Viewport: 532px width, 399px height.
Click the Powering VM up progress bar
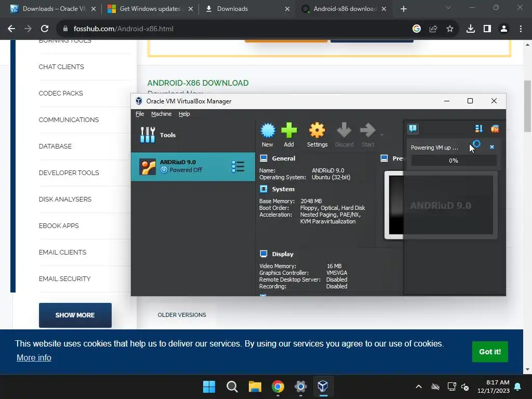click(454, 161)
